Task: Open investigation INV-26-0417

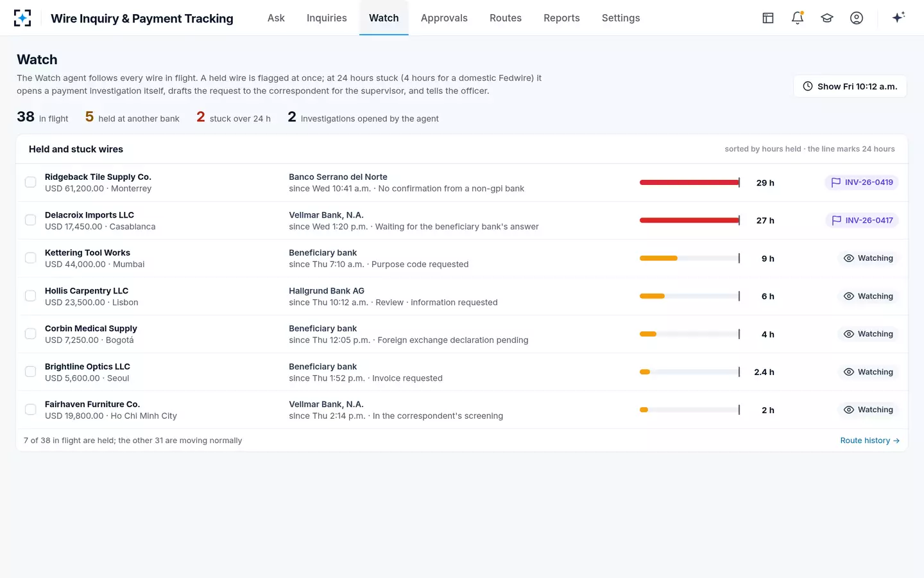Action: (x=862, y=220)
